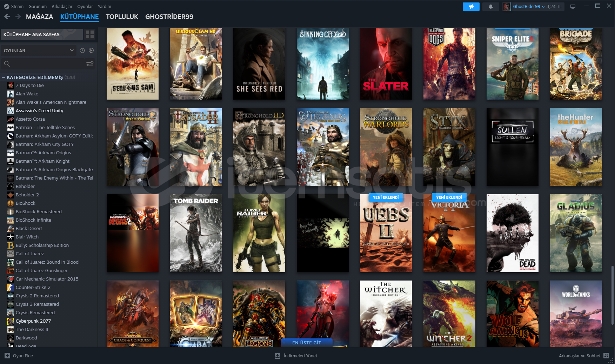This screenshot has height=364, width=615.
Task: Select the Alan Wake game icon
Action: coord(11,94)
